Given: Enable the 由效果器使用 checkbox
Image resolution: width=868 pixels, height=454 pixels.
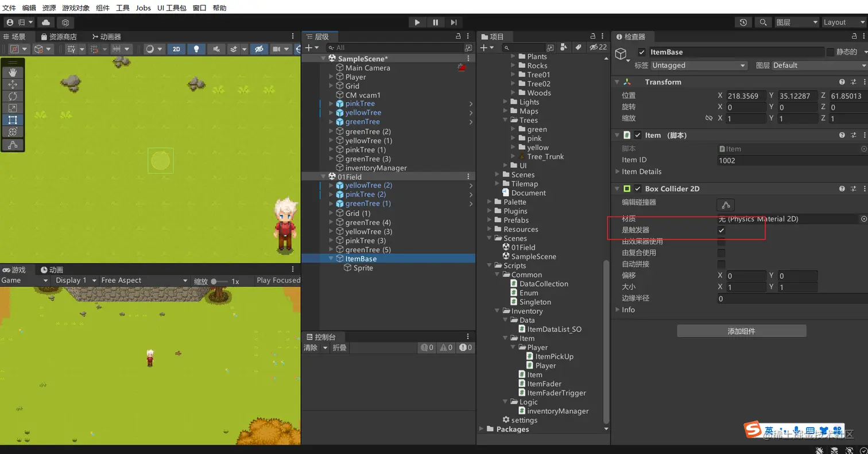Looking at the screenshot, I should coord(722,242).
